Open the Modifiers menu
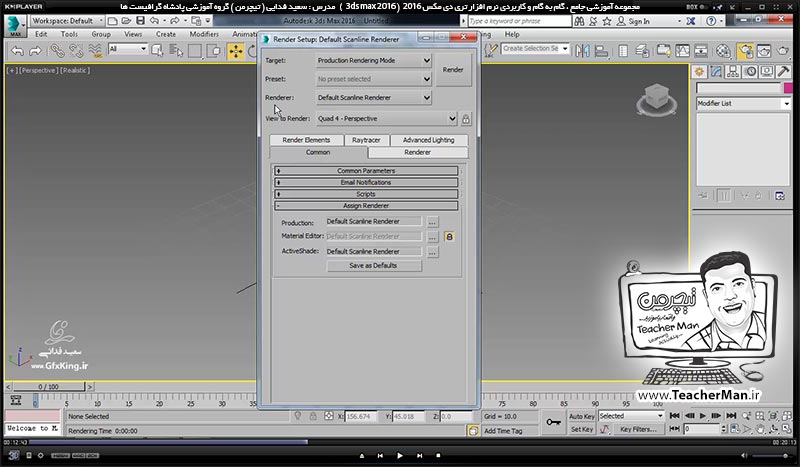The width and height of the screenshot is (800, 467). pyautogui.click(x=204, y=34)
